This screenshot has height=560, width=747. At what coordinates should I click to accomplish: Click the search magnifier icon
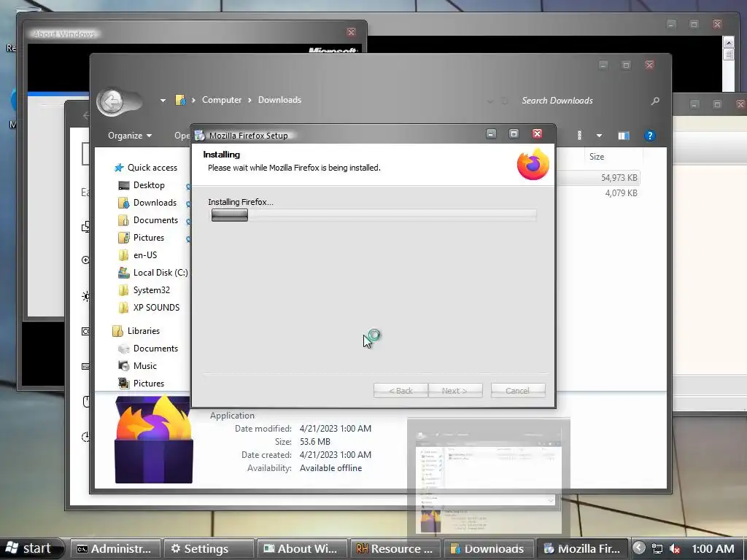click(x=655, y=101)
